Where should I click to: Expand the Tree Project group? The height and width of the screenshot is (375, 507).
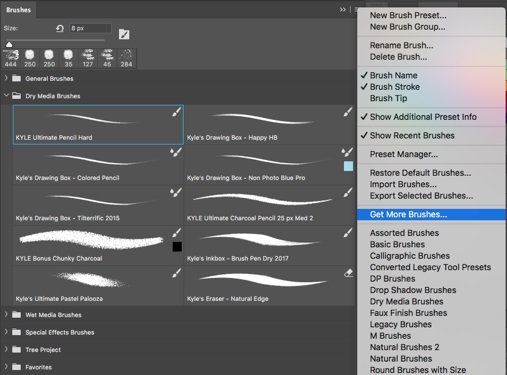click(6, 349)
